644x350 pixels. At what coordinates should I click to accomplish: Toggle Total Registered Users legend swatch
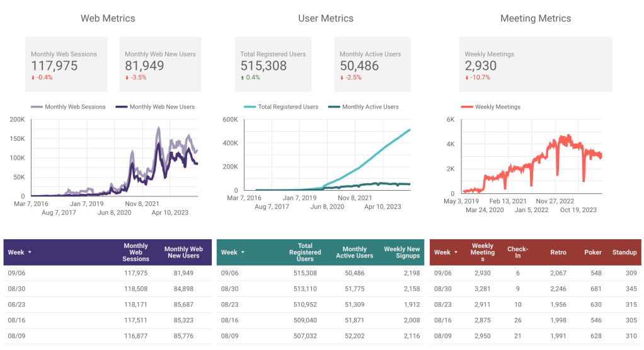250,107
